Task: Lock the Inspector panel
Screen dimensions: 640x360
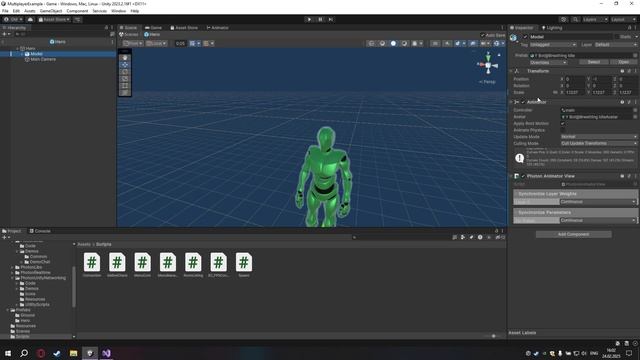Action: coord(629,28)
